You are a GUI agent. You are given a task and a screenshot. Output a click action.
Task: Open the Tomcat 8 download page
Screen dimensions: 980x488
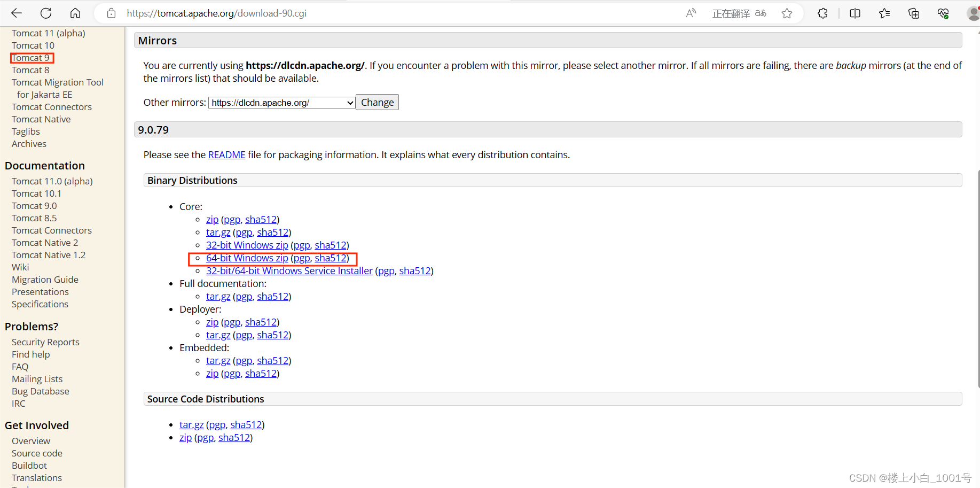pyautogui.click(x=30, y=70)
